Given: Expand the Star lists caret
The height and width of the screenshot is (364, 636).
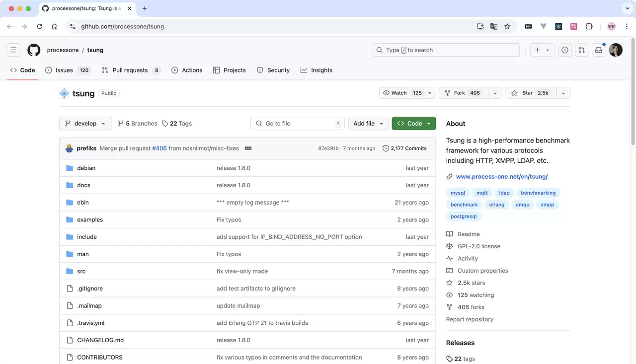Looking at the screenshot, I should pyautogui.click(x=563, y=93).
